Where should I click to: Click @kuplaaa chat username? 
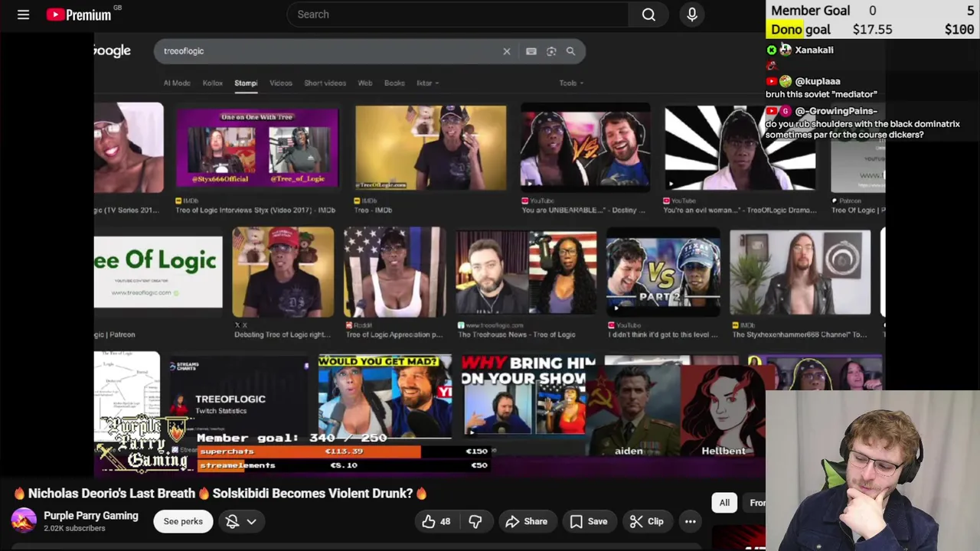818,81
